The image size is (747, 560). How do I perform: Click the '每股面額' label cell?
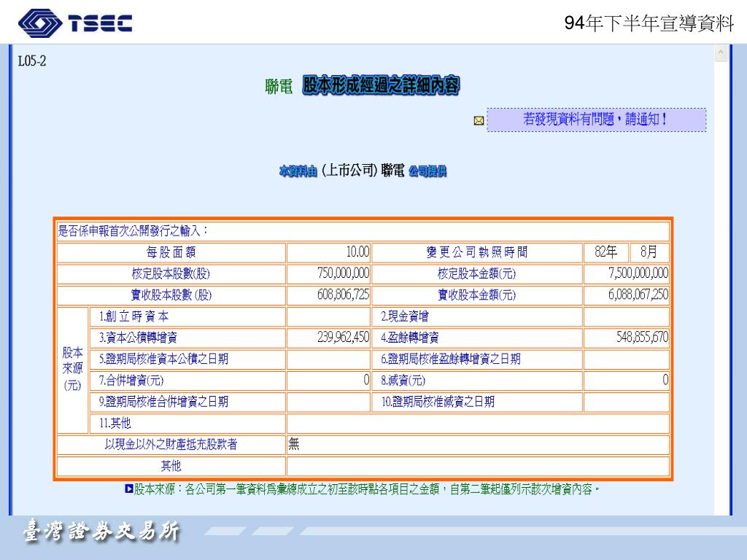(171, 252)
